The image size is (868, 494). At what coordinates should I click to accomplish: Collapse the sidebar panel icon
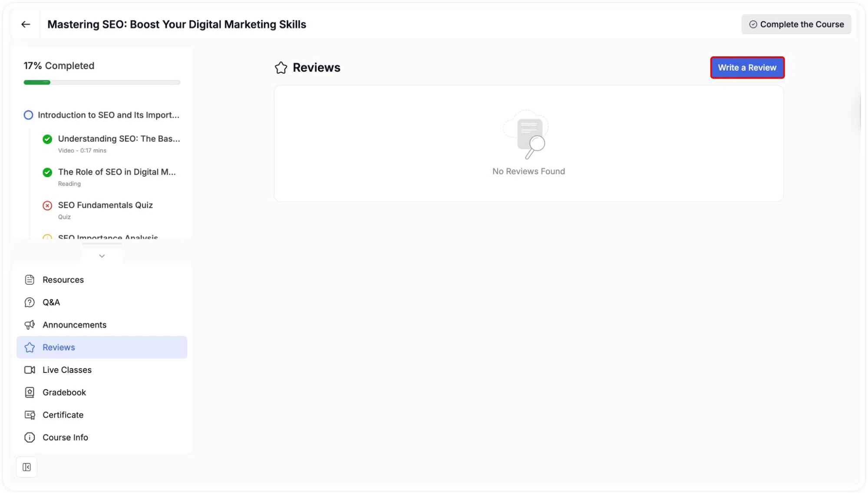(26, 467)
